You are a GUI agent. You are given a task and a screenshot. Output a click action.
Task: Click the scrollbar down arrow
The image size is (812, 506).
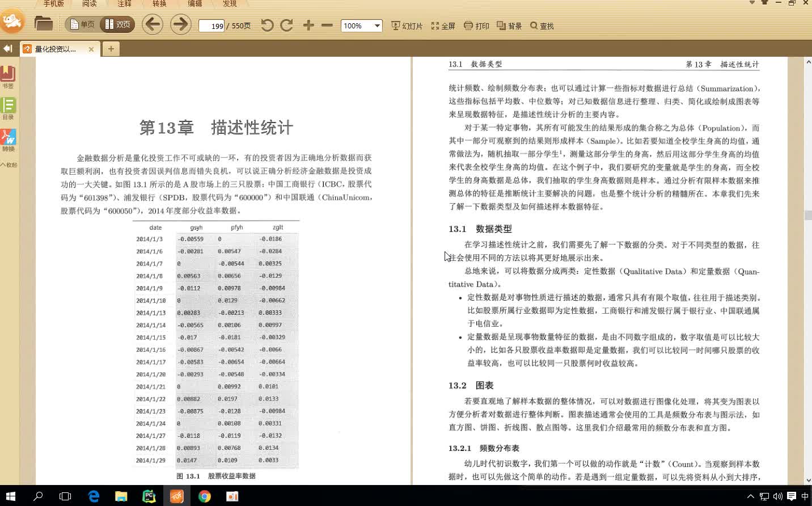pos(808,480)
